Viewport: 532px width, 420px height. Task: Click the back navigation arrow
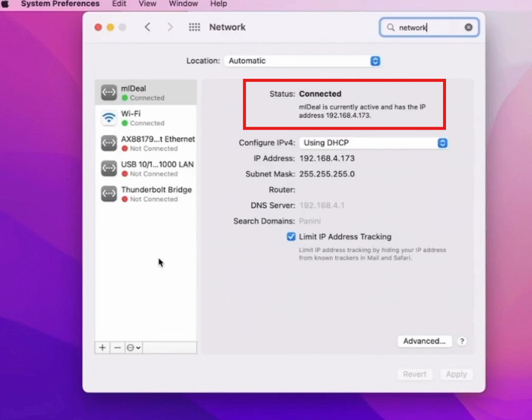[147, 27]
